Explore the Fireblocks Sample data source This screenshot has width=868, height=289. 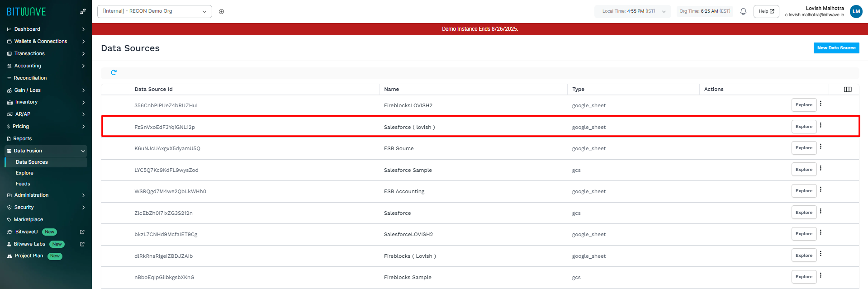(804, 277)
